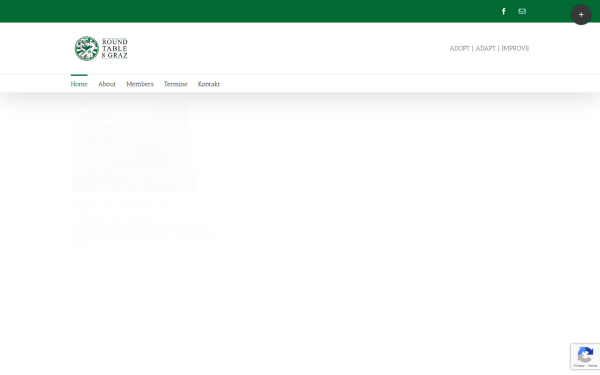Open the Members menu item

(140, 84)
